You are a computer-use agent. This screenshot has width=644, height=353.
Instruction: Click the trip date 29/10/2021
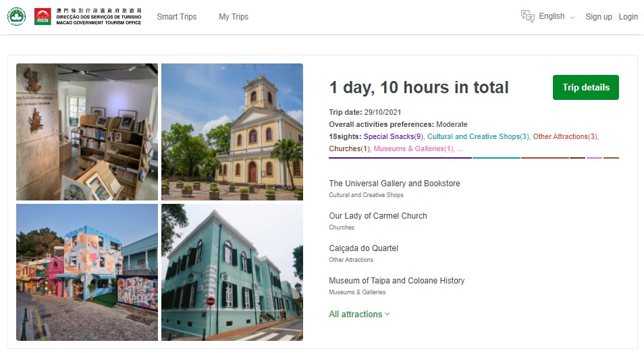tap(382, 112)
